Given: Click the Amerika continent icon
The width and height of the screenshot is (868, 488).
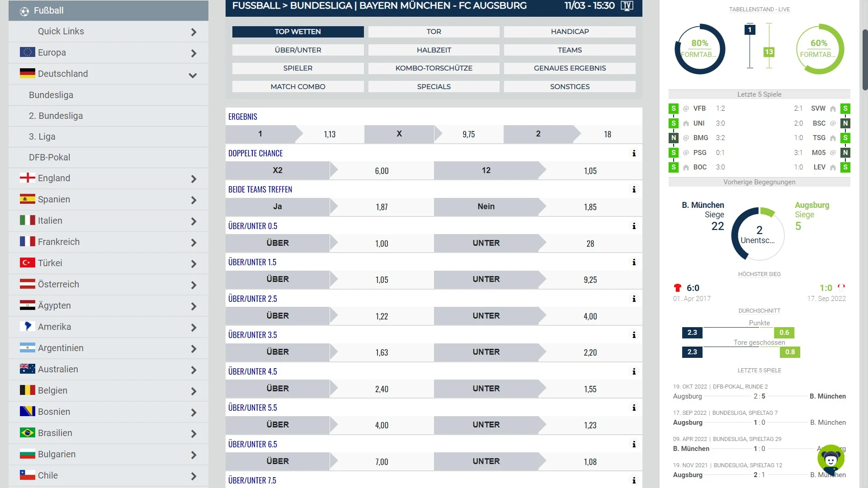Looking at the screenshot, I should point(28,327).
